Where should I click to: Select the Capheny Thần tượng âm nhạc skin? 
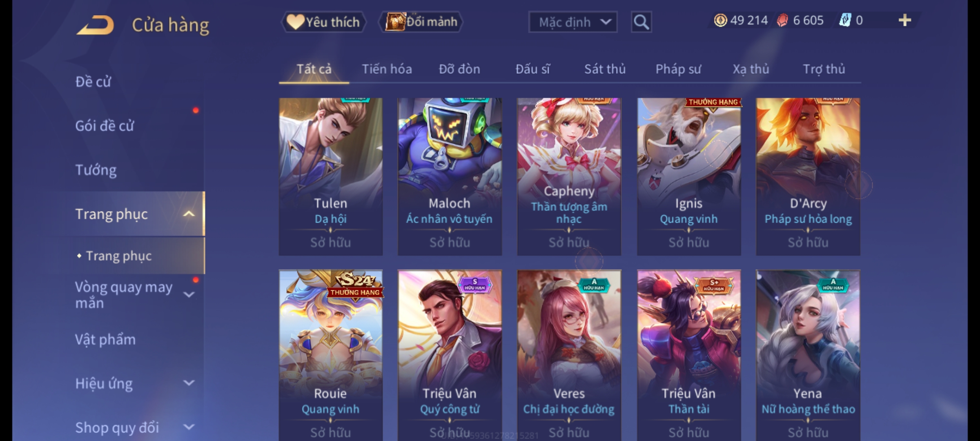(x=569, y=176)
